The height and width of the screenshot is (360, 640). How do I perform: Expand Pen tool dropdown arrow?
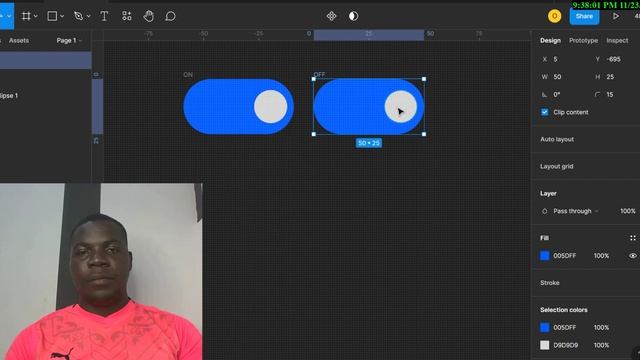coord(88,16)
